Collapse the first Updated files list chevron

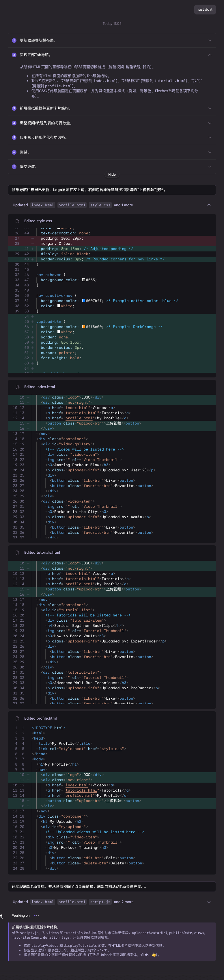tap(209, 205)
